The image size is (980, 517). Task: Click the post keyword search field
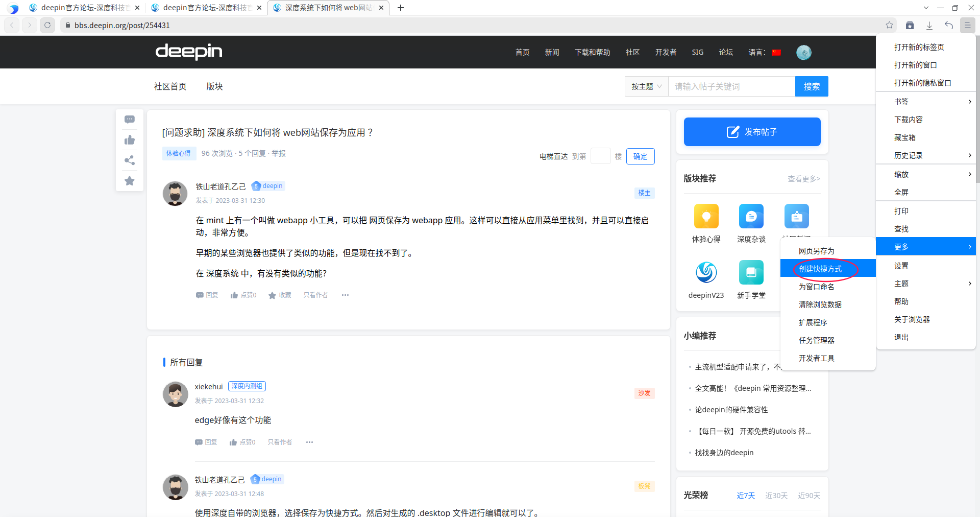(731, 86)
